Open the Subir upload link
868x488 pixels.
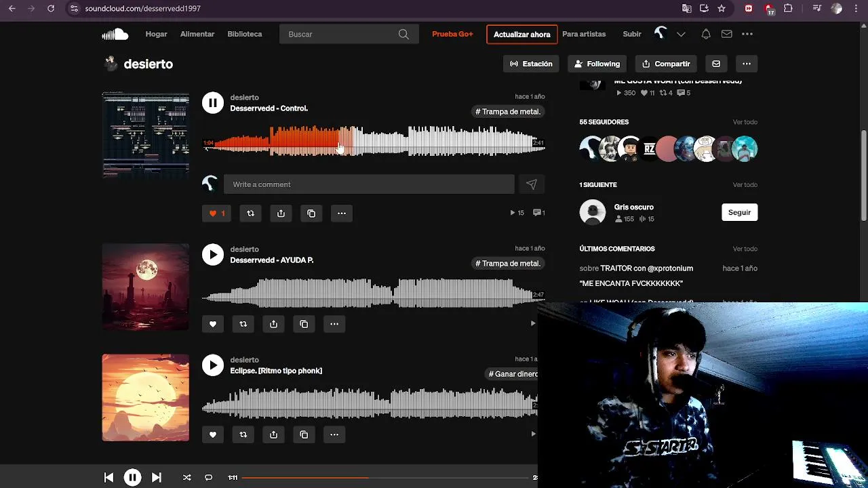(632, 34)
